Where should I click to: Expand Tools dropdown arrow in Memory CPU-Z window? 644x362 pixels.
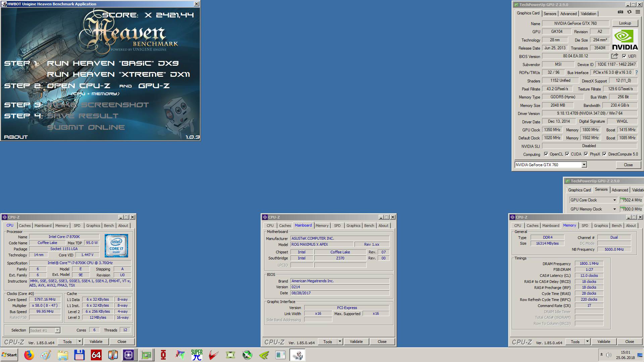tap(587, 342)
